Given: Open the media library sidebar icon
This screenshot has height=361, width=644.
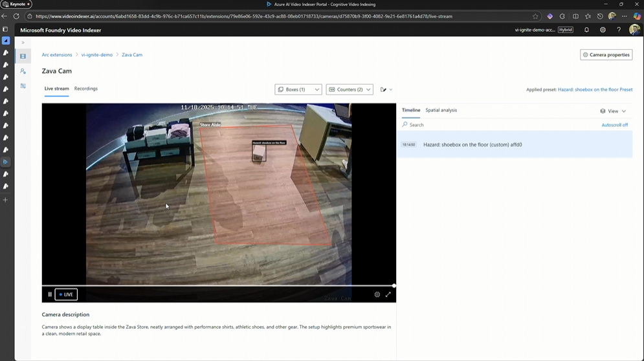Looking at the screenshot, I should (x=23, y=56).
